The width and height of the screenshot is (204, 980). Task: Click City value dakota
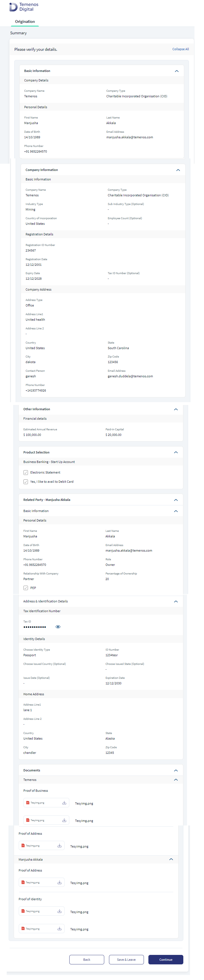pos(30,362)
